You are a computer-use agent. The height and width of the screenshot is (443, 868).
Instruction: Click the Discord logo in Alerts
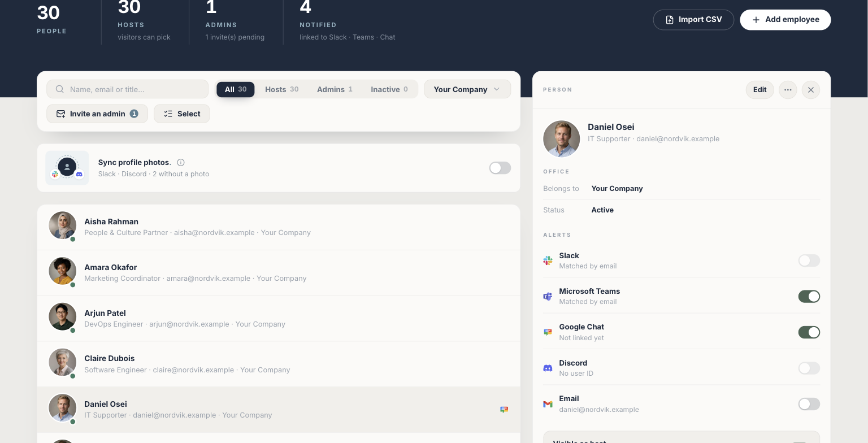(548, 368)
